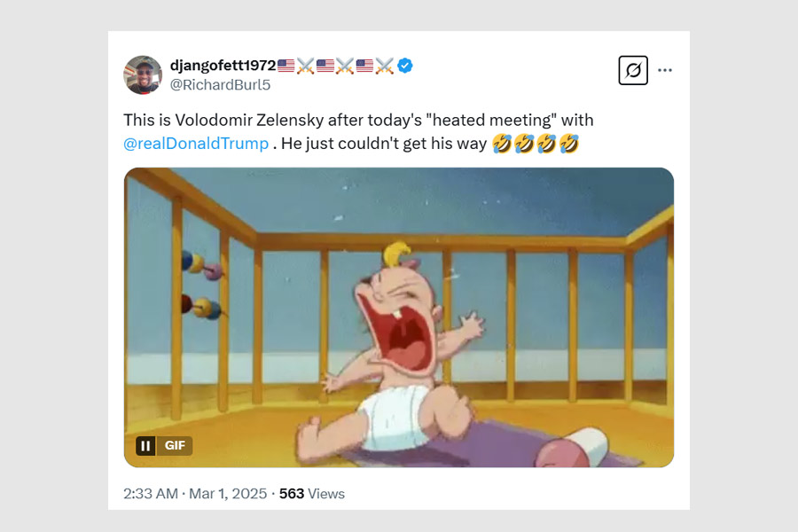Click the first crossed swords emoji
Screen dimensions: 798x532
click(x=306, y=65)
